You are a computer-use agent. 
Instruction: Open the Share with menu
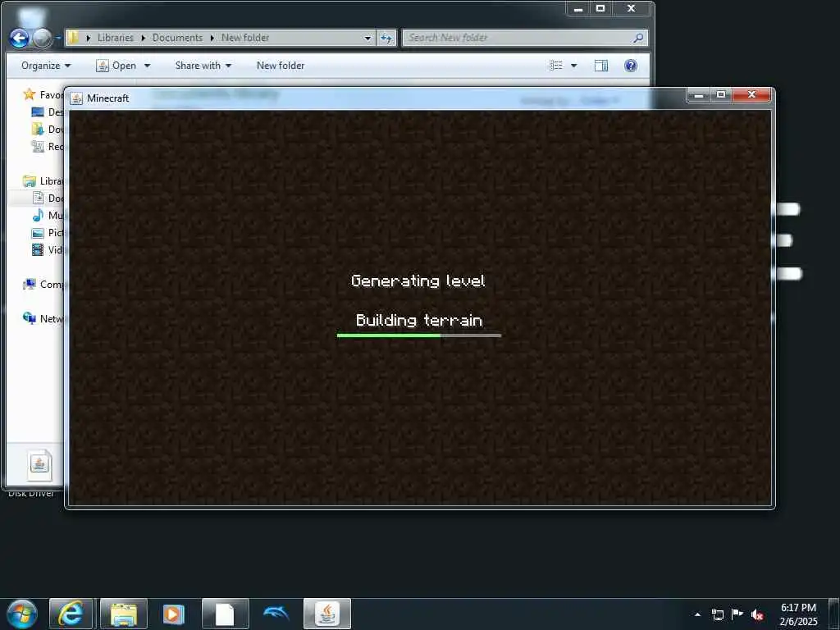(x=203, y=66)
